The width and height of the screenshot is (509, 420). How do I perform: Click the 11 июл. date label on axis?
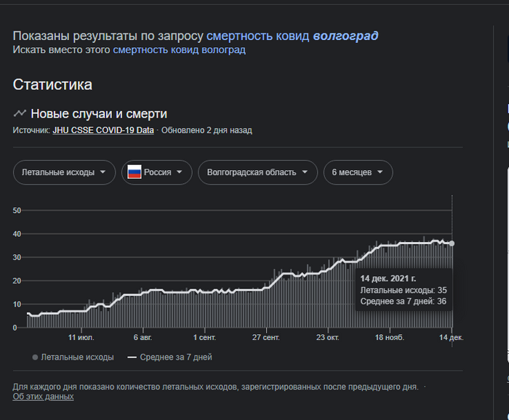[x=81, y=338]
